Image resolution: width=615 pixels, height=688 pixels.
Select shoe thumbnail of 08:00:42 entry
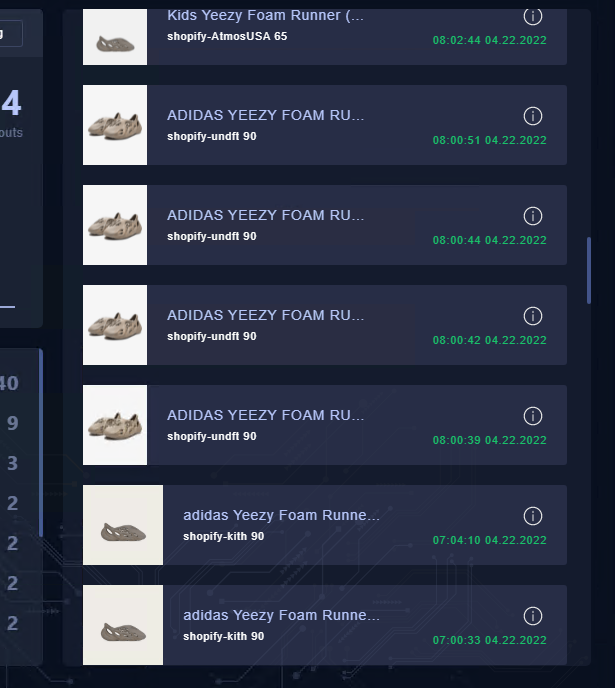115,325
